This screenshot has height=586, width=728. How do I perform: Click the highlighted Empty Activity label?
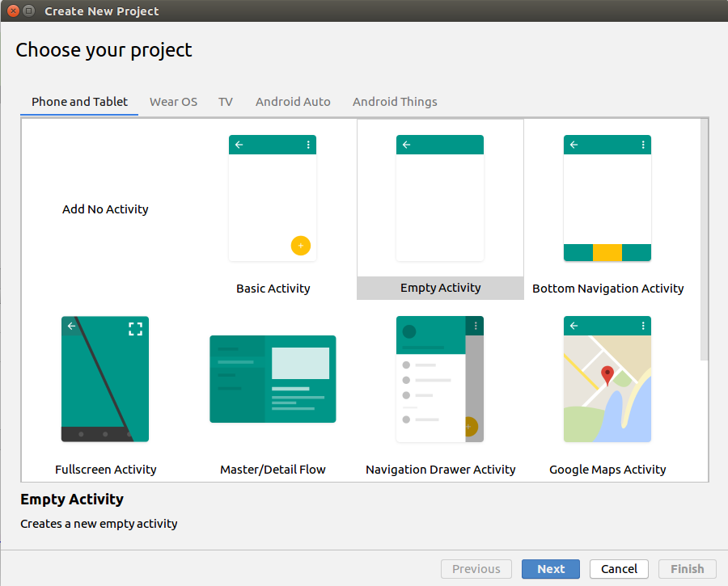(440, 288)
